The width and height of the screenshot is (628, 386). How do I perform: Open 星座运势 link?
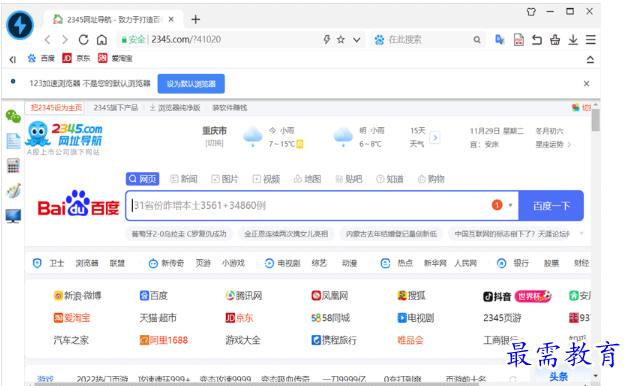[553, 144]
